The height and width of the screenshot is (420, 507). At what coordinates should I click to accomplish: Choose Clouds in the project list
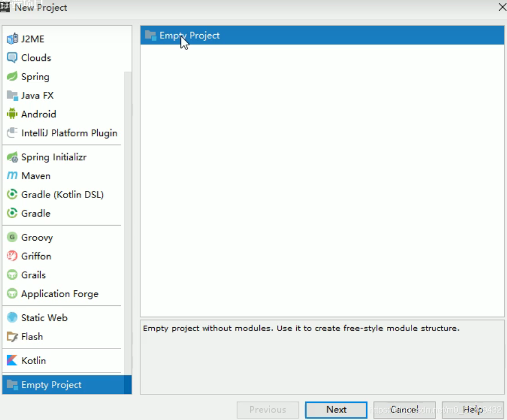click(x=63, y=58)
